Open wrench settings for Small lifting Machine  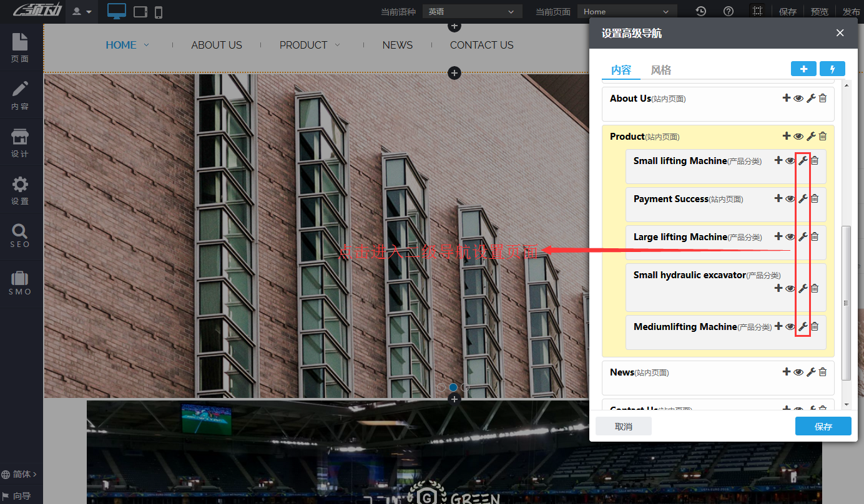pos(803,160)
